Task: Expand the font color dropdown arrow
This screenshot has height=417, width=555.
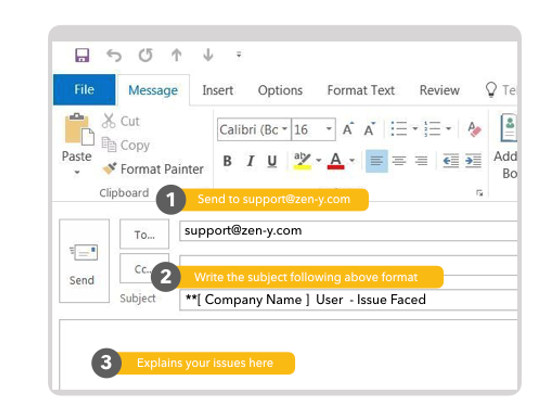Action: tap(352, 161)
